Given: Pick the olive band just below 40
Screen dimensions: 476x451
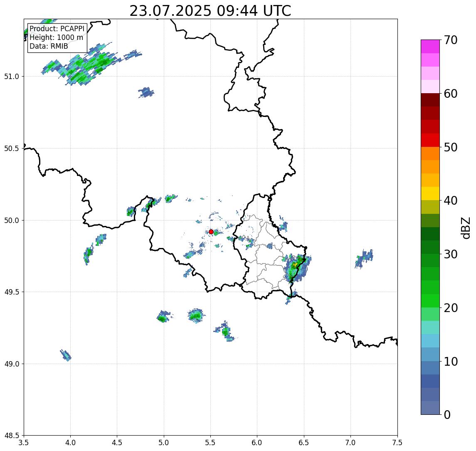Looking at the screenshot, I should [430, 207].
